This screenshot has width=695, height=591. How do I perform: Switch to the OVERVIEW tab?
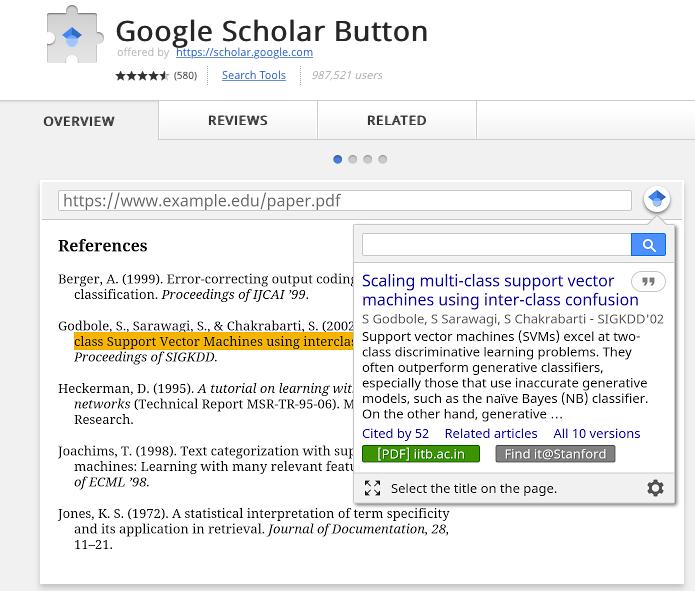tap(79, 121)
